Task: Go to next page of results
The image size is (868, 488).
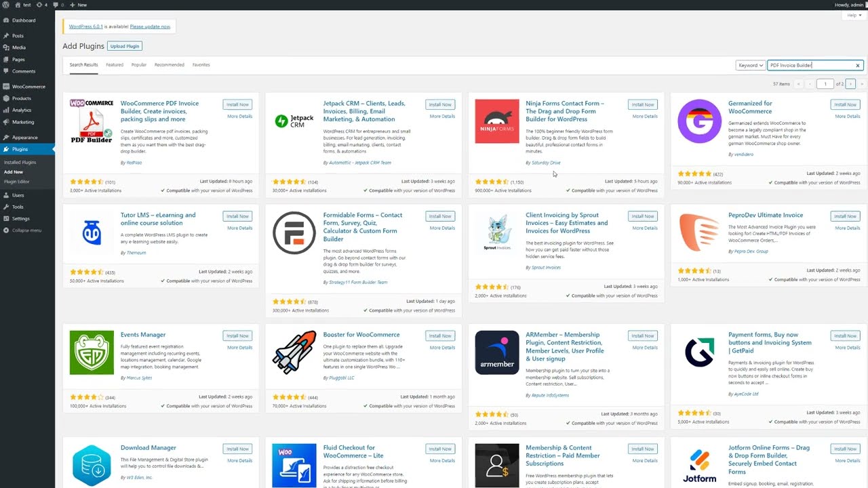Action: (851, 84)
